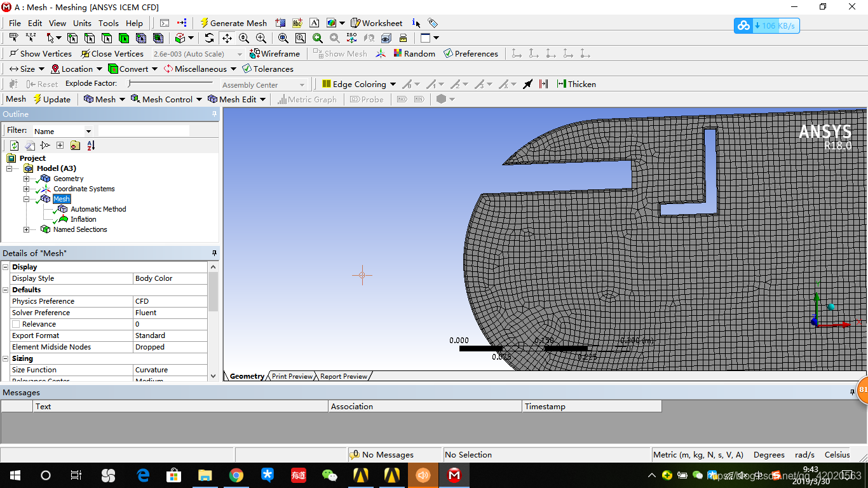Click the triad coordinate axes icon
Viewport: 868px width, 488px height.
coord(381,53)
